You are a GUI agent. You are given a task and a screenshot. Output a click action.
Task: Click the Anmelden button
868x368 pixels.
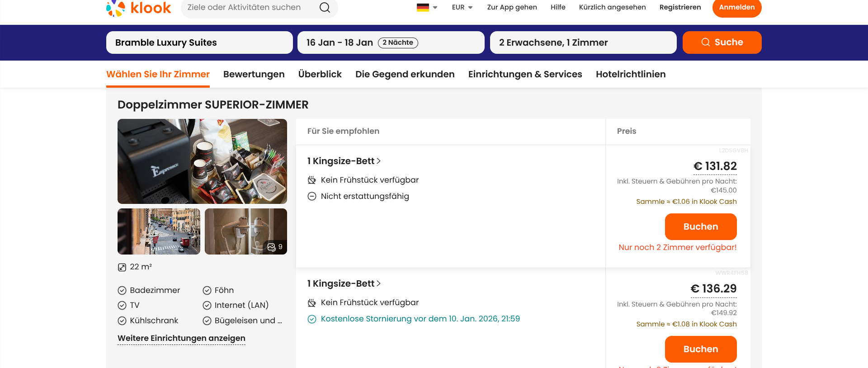tap(736, 8)
